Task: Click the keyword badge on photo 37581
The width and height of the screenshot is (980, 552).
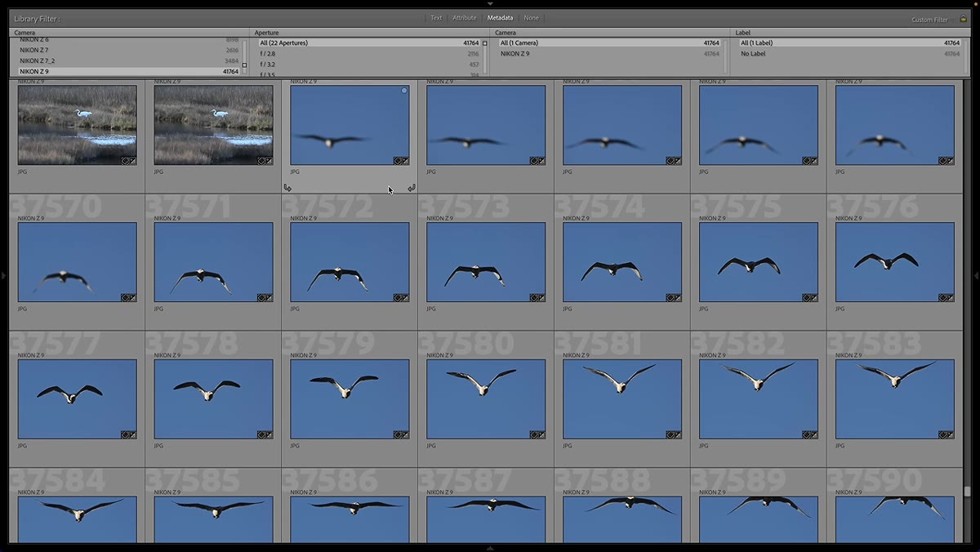Action: [x=670, y=435]
